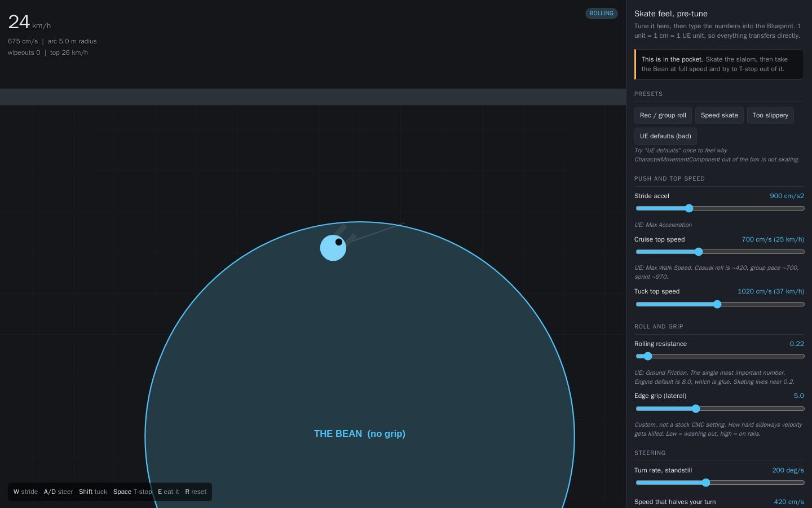The width and height of the screenshot is (812, 508).
Task: Click the 0.22 rolling resistance value
Action: click(x=797, y=344)
